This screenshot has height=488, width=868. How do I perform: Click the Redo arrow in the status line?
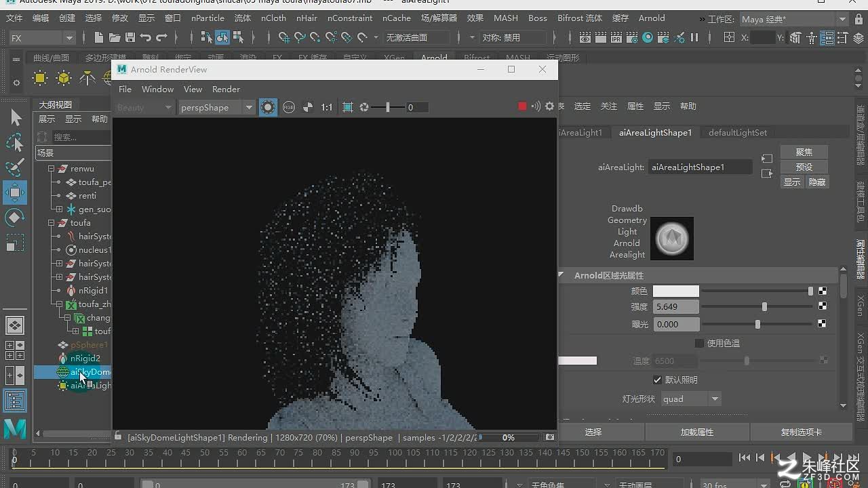161,37
